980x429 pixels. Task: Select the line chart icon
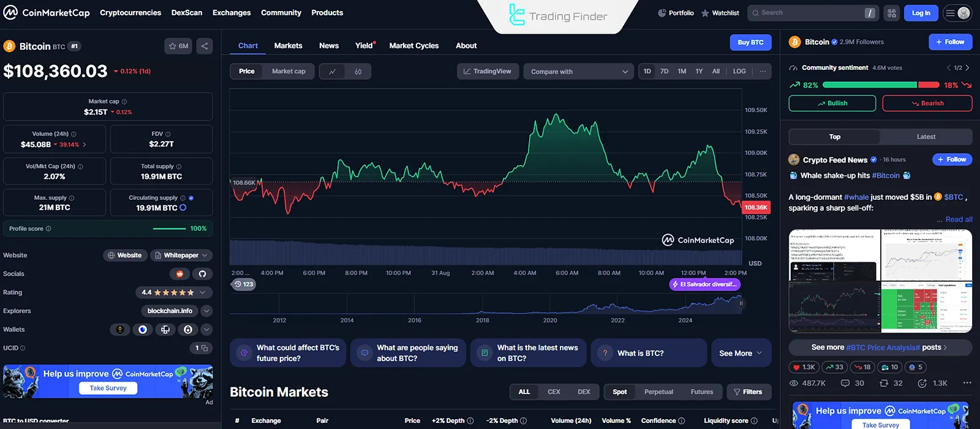[332, 72]
